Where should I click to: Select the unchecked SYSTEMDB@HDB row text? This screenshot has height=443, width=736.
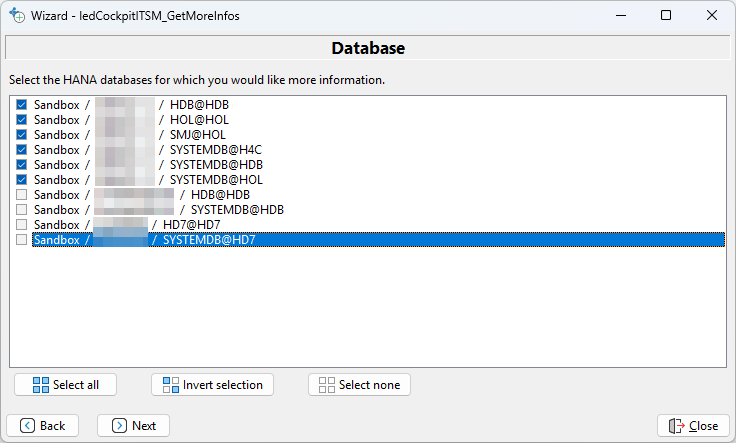tap(237, 210)
